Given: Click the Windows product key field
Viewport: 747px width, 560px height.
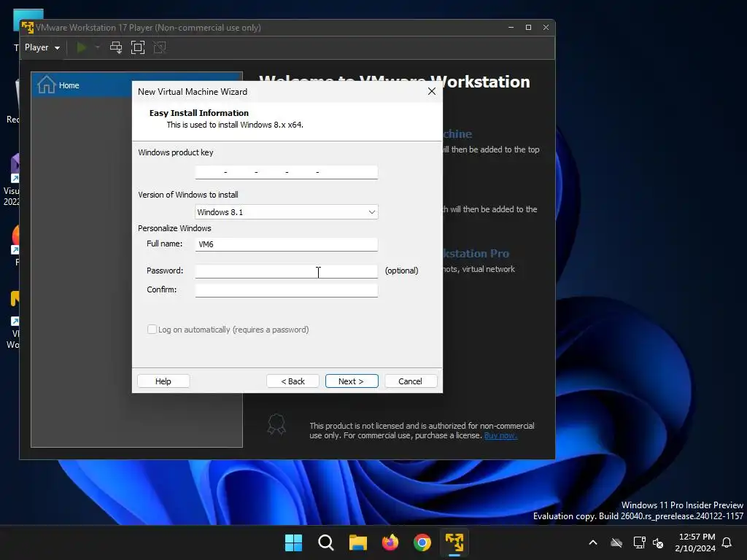Looking at the screenshot, I should click(x=286, y=172).
